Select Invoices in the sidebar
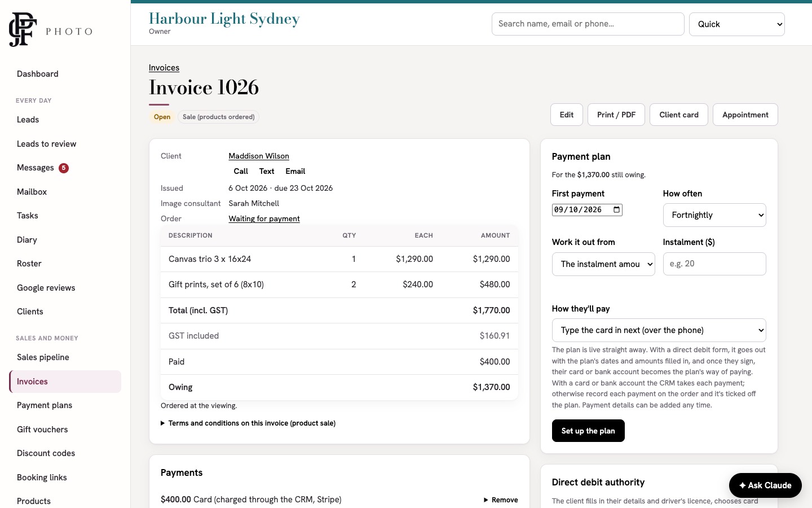 point(65,382)
